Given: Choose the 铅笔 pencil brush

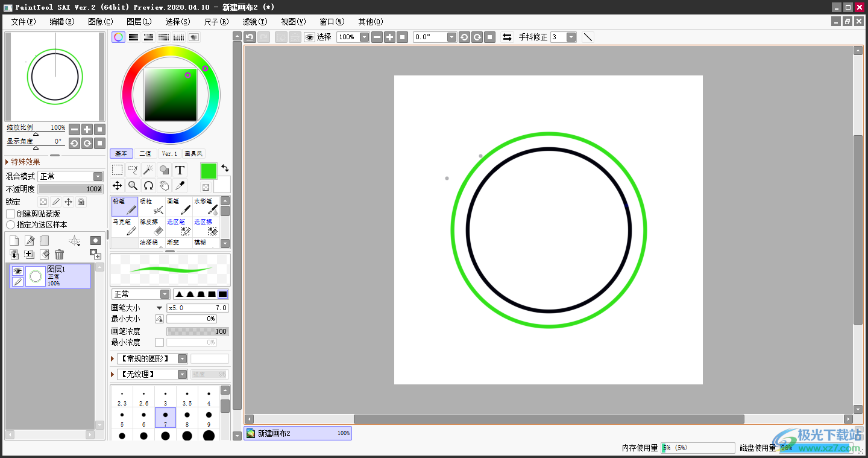Looking at the screenshot, I should pyautogui.click(x=125, y=207).
